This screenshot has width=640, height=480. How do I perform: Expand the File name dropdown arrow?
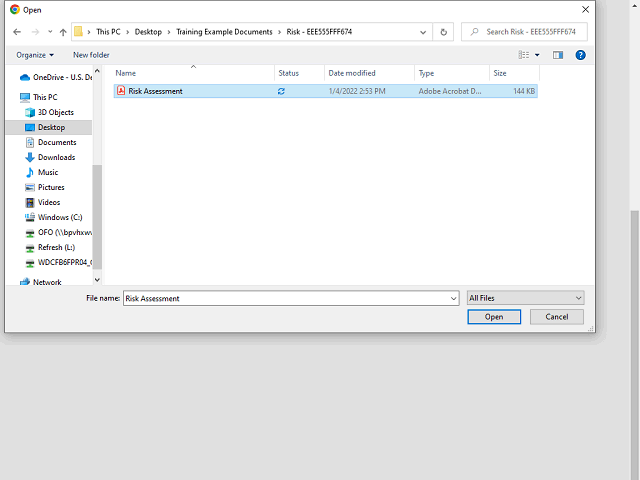[453, 299]
